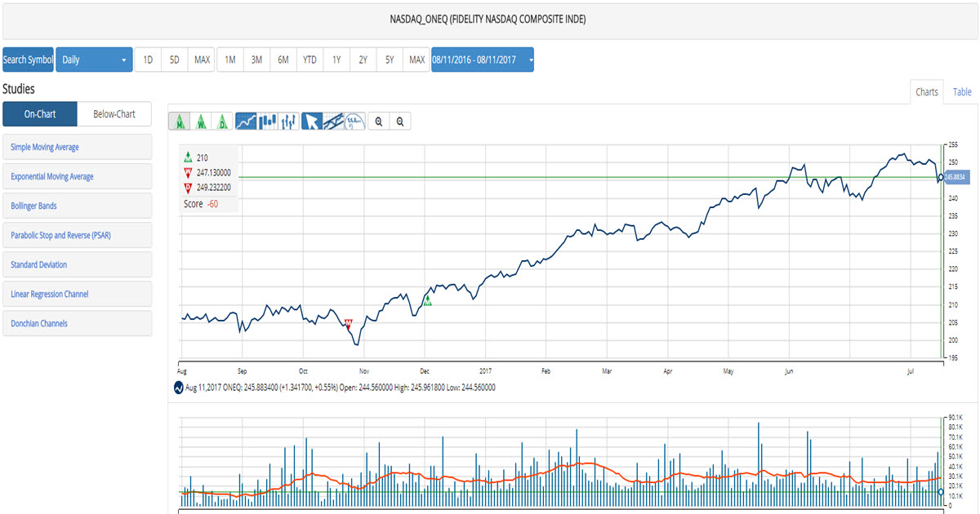Open the date range dropdown 08/11/2016 - 08/11/2017
This screenshot has height=514, width=980.
[483, 60]
